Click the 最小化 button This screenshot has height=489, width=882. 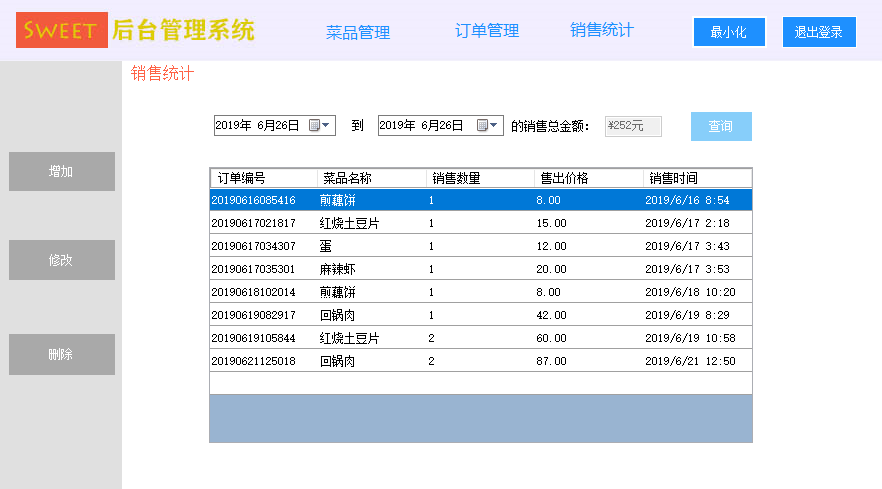coord(729,32)
